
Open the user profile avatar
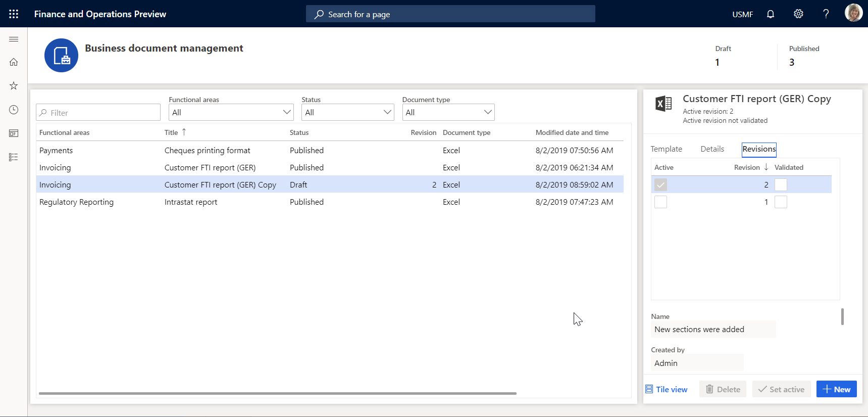854,13
